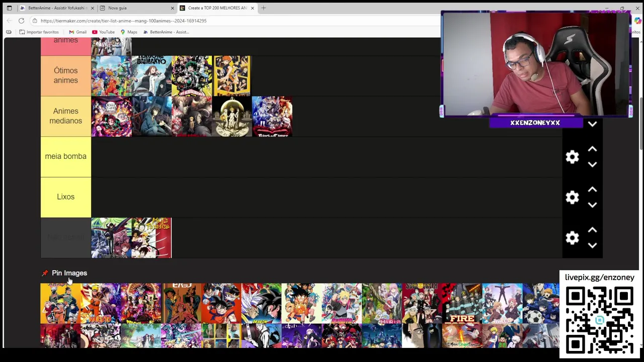
Task: Open a new browser tab with plus
Action: click(x=263, y=8)
